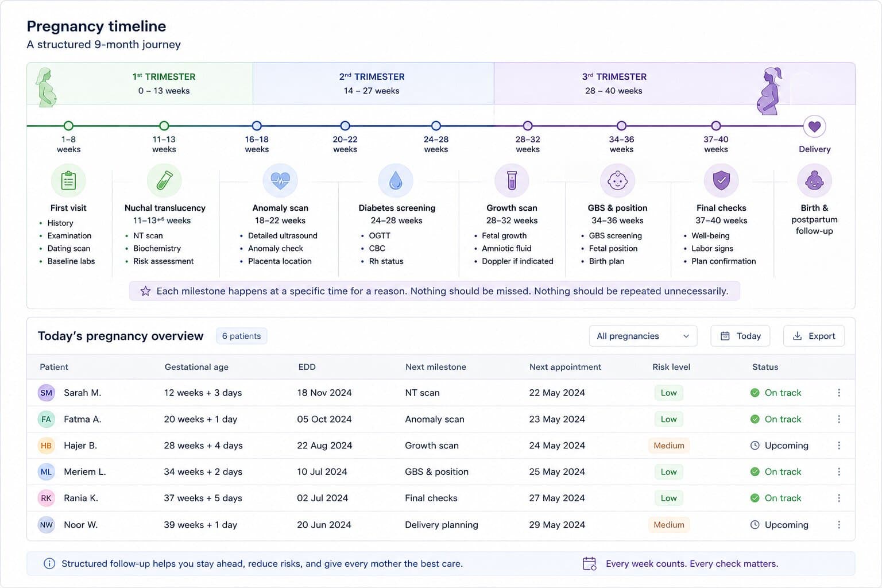
Task: Open row options menu for Meriem L.
Action: pyautogui.click(x=839, y=471)
